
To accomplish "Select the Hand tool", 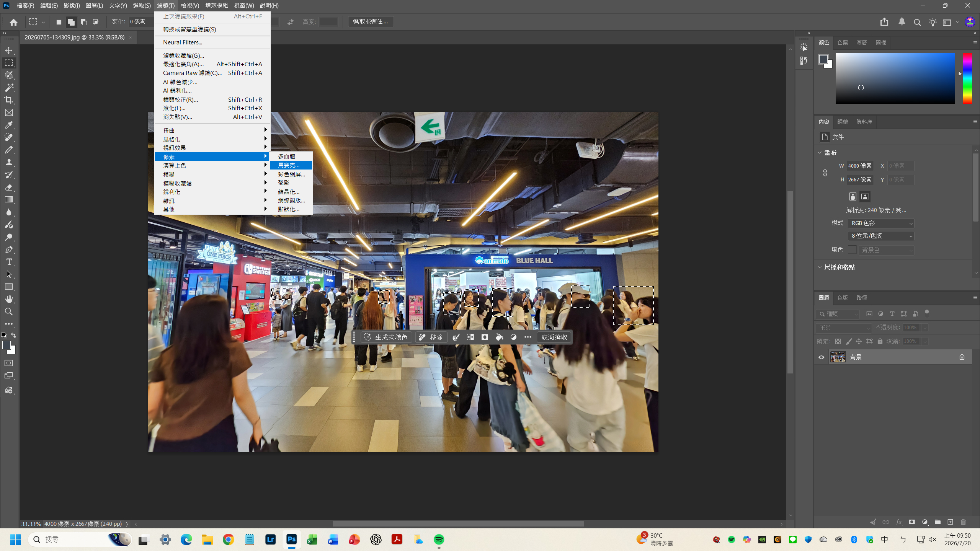I will pos(9,299).
